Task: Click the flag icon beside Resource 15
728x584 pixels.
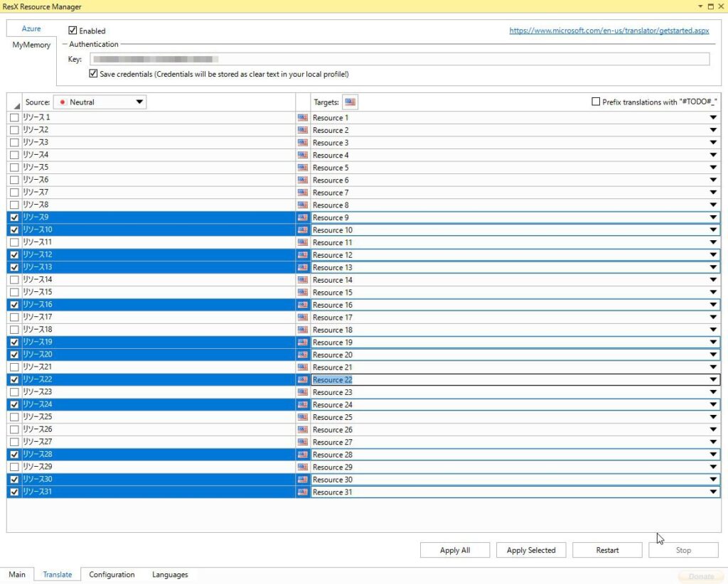Action: 303,292
